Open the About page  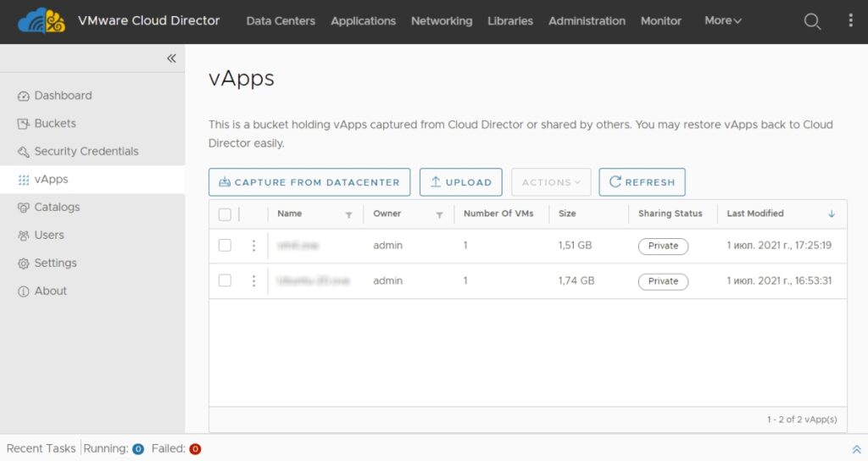pos(50,291)
